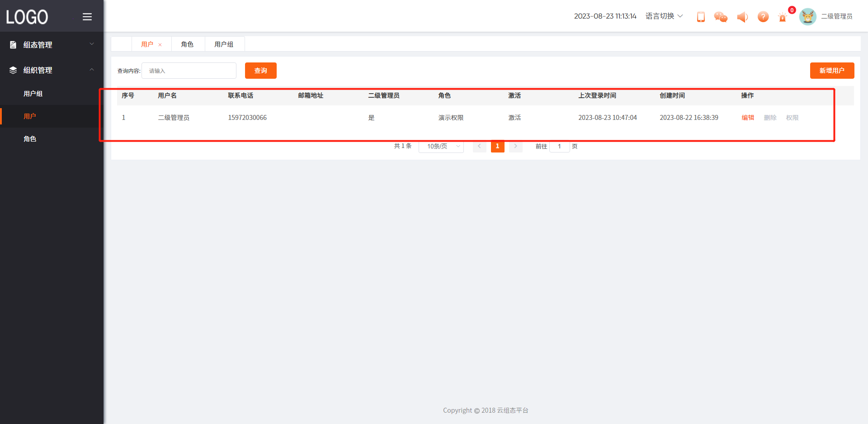Open the alarm notifications bell icon
This screenshot has width=868, height=424.
click(x=783, y=17)
